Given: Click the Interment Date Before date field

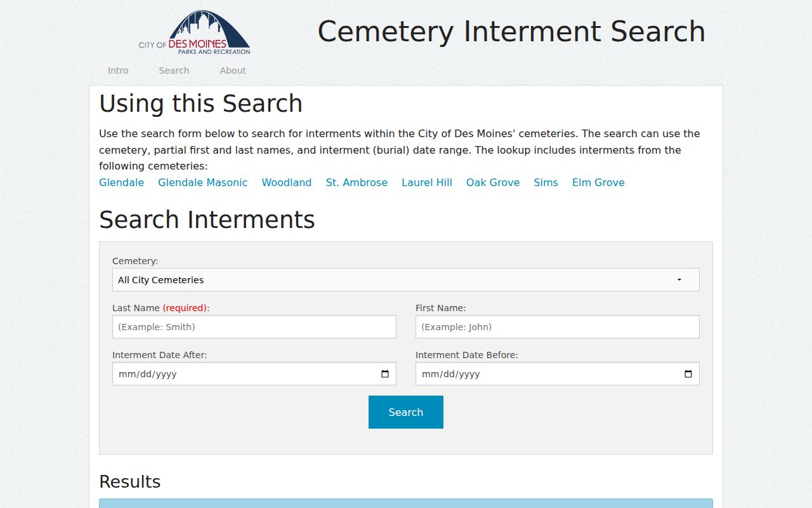Looking at the screenshot, I should (558, 374).
